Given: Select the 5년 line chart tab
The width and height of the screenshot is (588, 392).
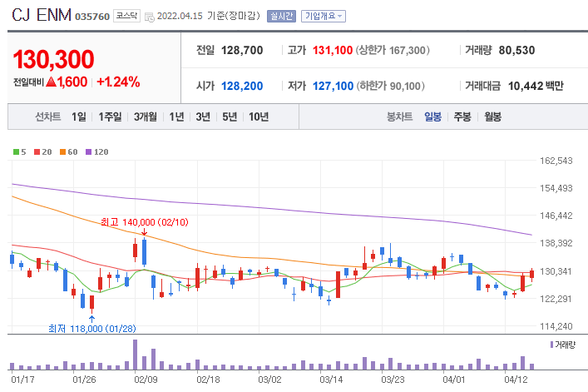Looking at the screenshot, I should click(x=230, y=117).
